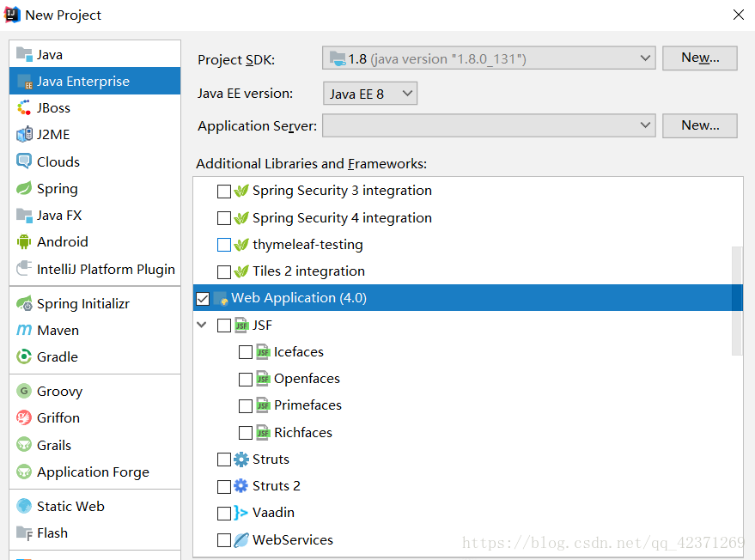This screenshot has width=755, height=560.
Task: Click the Maven m icon
Action: pos(24,330)
